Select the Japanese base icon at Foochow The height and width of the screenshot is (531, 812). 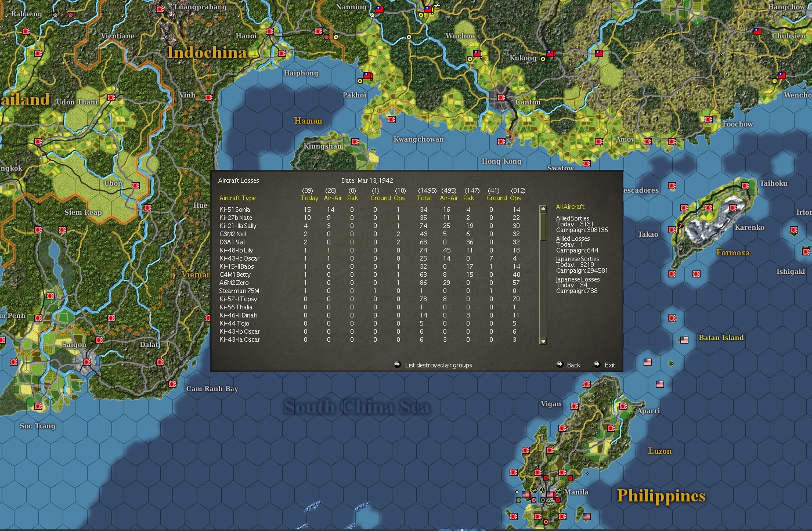point(708,120)
